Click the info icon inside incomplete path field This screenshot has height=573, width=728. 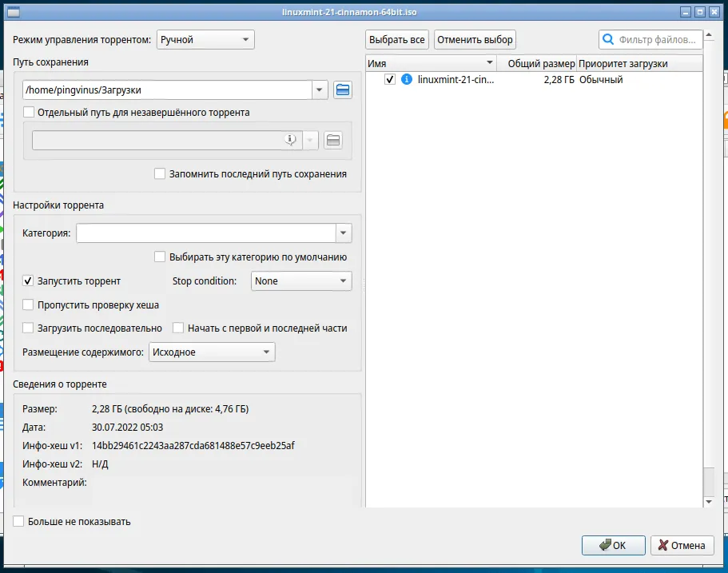[290, 139]
